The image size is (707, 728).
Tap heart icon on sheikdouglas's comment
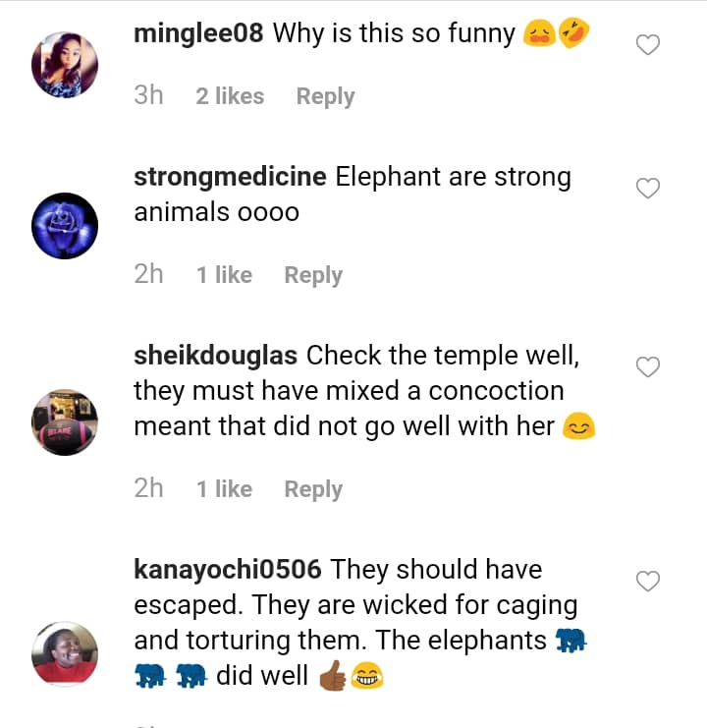click(x=648, y=366)
